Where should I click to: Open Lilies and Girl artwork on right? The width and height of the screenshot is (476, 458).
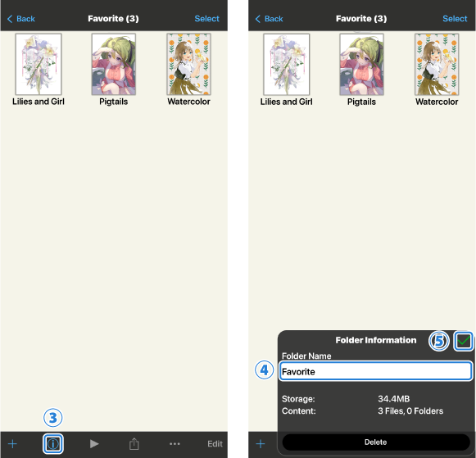point(287,65)
